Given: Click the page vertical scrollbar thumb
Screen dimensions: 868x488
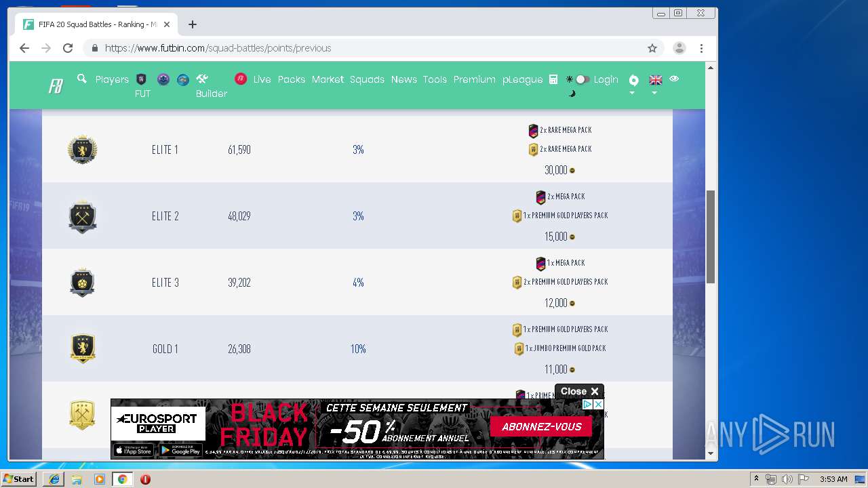Looking at the screenshot, I should (711, 237).
